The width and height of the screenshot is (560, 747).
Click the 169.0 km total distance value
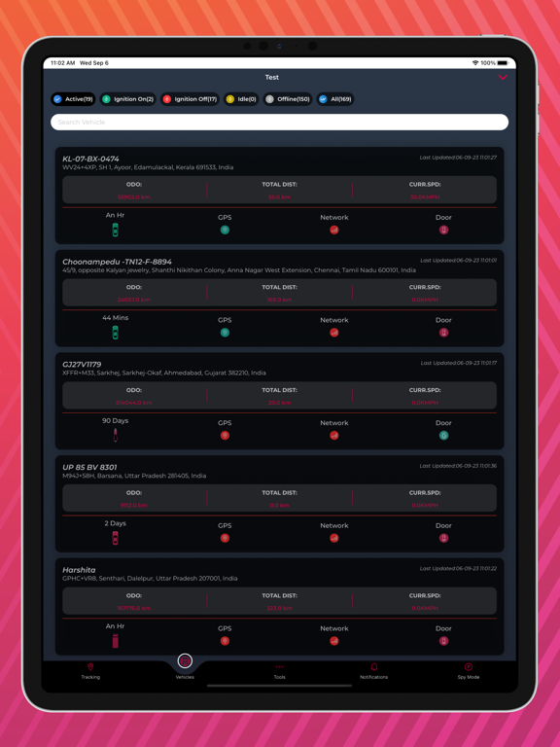tap(280, 300)
